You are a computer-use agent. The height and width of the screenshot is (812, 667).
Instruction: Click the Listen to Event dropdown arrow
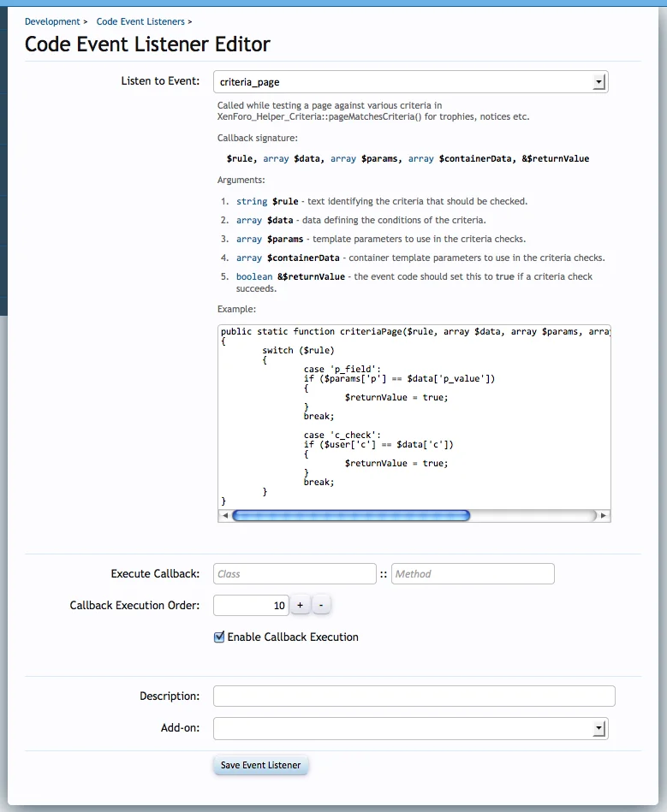point(599,82)
